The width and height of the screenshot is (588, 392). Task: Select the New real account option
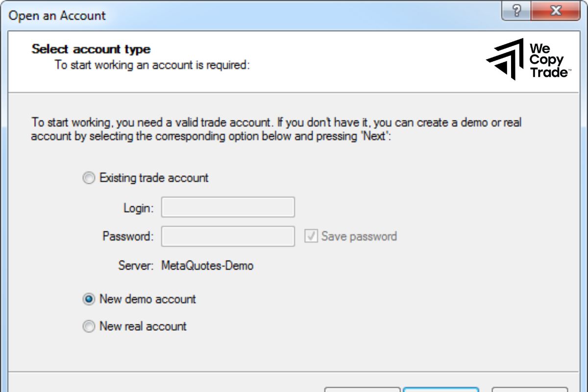pos(89,326)
